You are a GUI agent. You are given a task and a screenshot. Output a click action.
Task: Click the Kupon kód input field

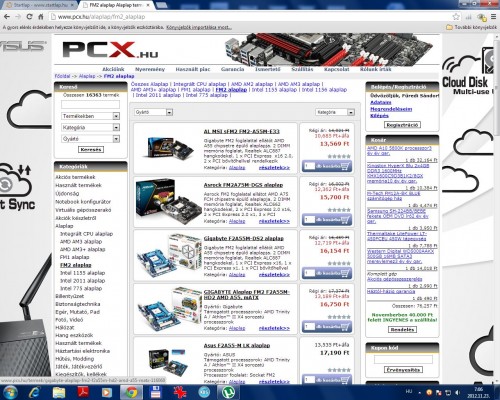pos(403,359)
